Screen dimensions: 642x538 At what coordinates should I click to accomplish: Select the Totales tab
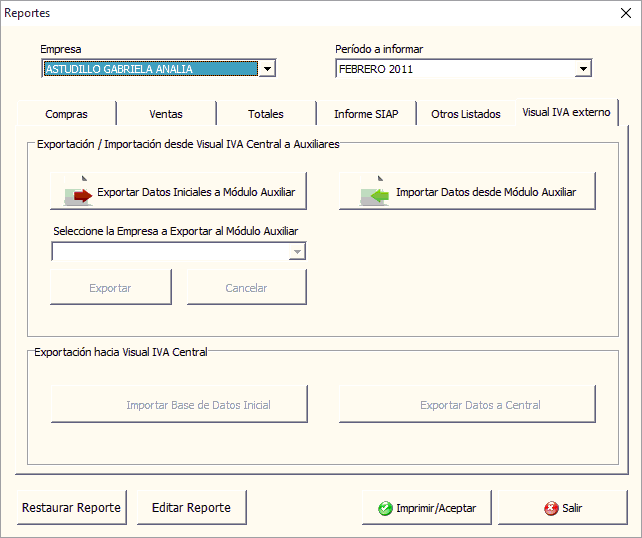click(x=266, y=114)
